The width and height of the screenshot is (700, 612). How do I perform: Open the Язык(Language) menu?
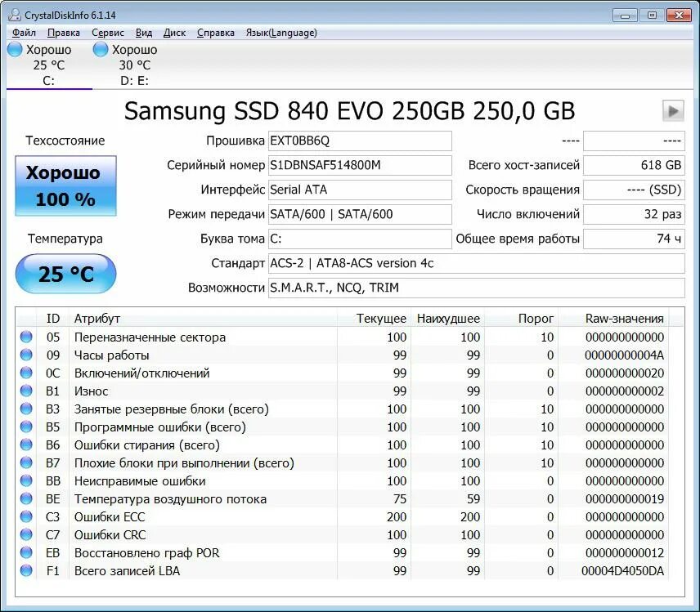281,33
